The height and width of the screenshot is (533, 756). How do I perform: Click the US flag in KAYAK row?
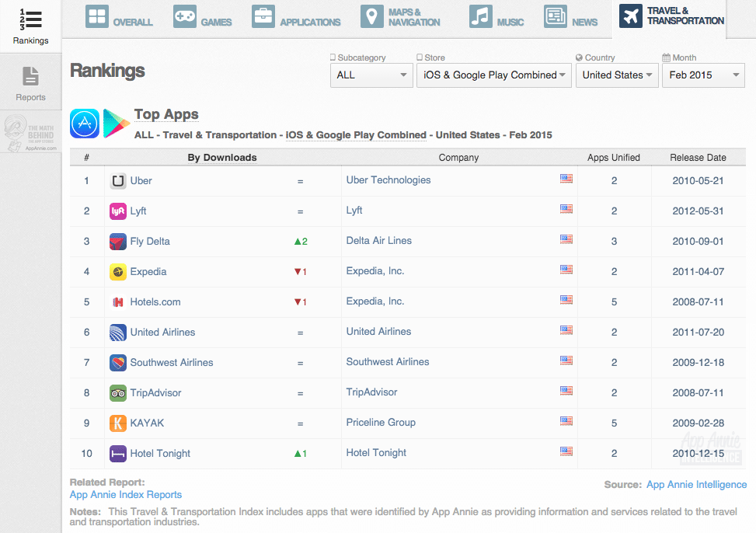(566, 421)
